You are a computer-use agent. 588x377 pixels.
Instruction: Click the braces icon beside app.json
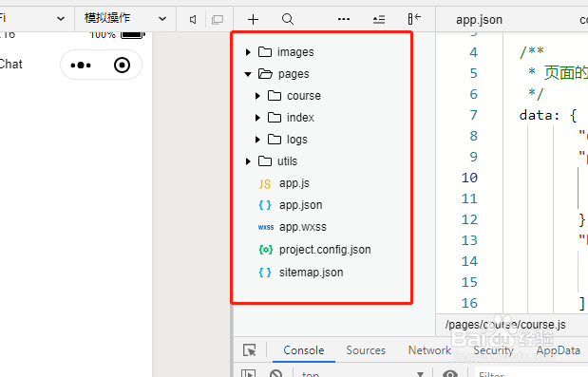pos(265,205)
